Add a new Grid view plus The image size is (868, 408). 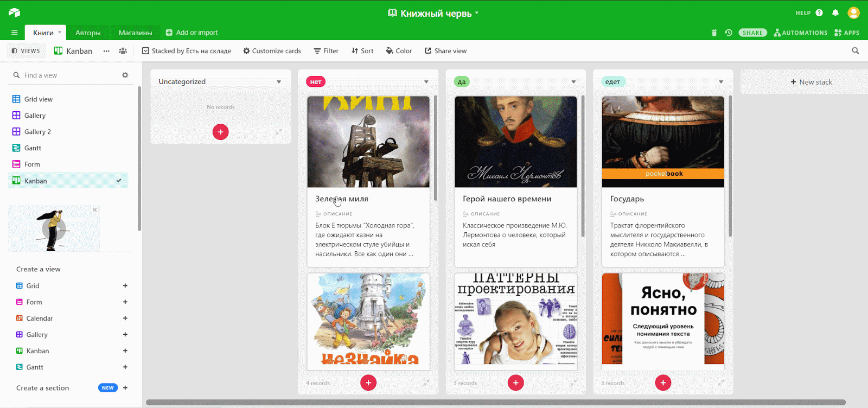[125, 285]
